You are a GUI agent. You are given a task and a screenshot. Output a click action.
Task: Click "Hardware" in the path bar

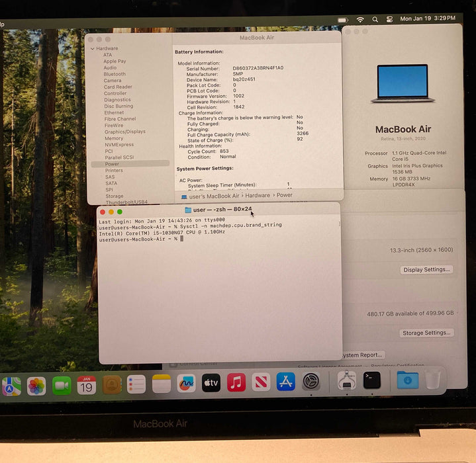click(258, 196)
